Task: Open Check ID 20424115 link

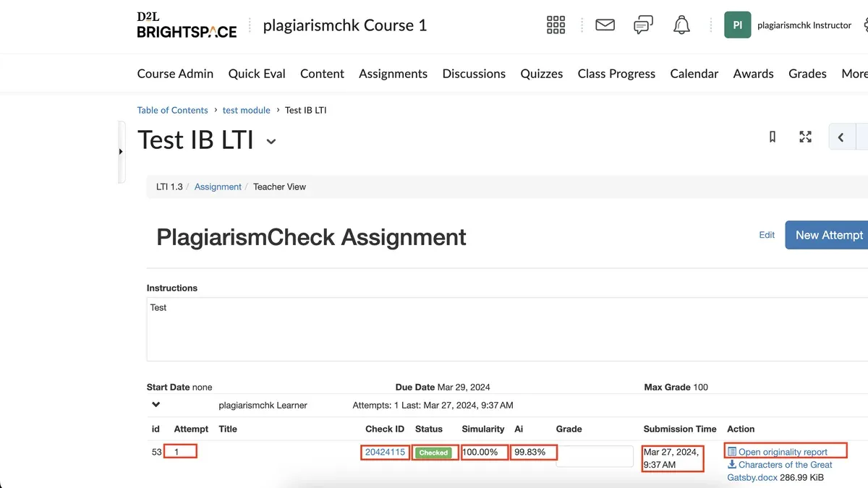Action: 385,452
